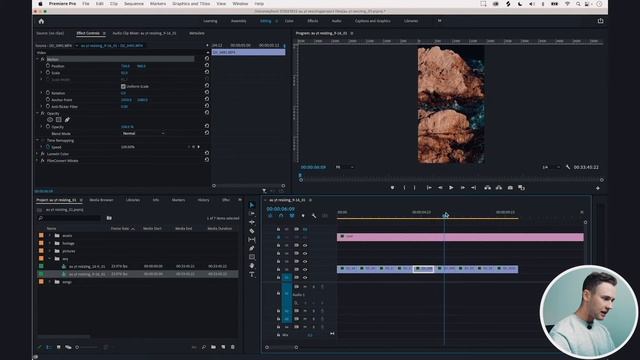Move the timeline playhead marker

point(445,215)
